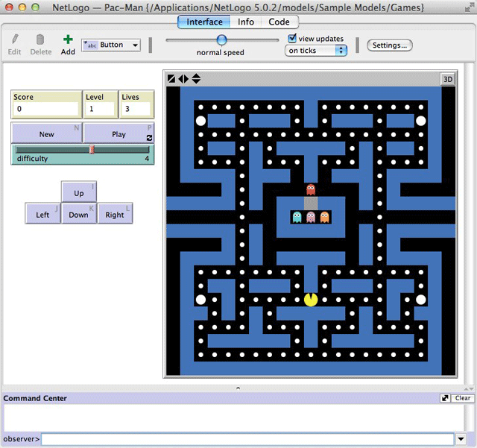
Task: Open the Settings... dialog
Action: pyautogui.click(x=389, y=45)
